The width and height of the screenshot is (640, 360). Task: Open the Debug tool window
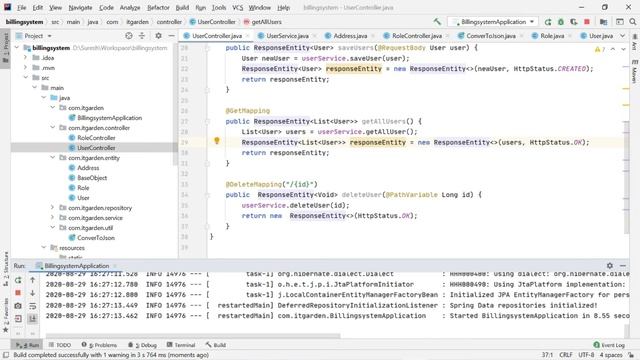[x=142, y=345]
